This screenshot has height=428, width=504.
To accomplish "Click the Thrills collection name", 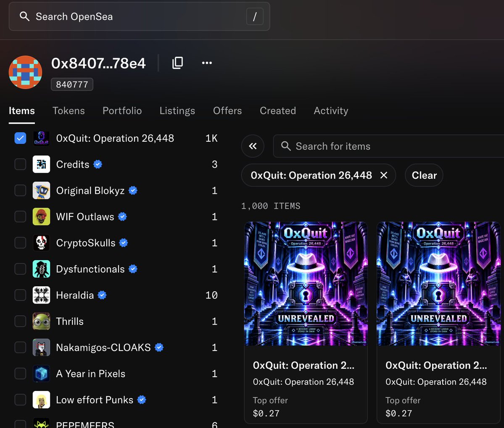I will [70, 321].
